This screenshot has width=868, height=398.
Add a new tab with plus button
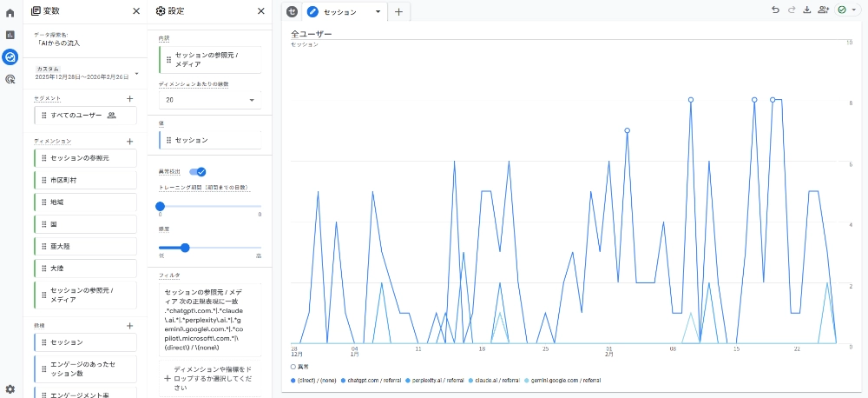point(398,12)
